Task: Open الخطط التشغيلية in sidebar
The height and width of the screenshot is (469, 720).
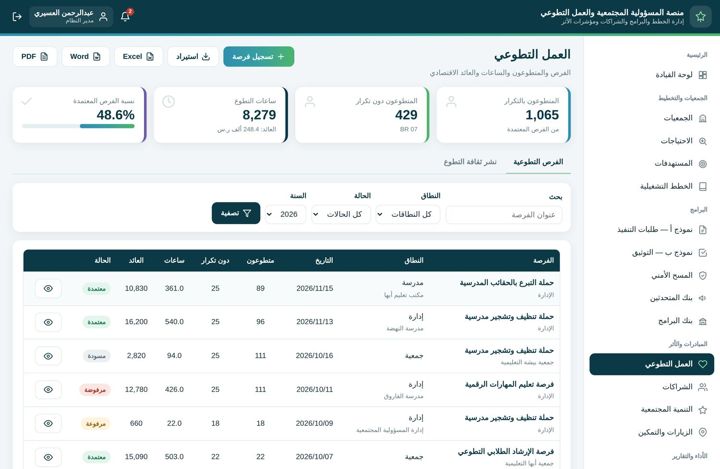Action: (652, 186)
